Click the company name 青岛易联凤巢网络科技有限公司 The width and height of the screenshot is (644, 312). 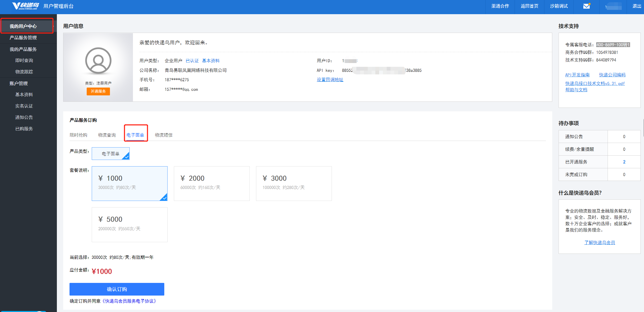click(x=196, y=70)
